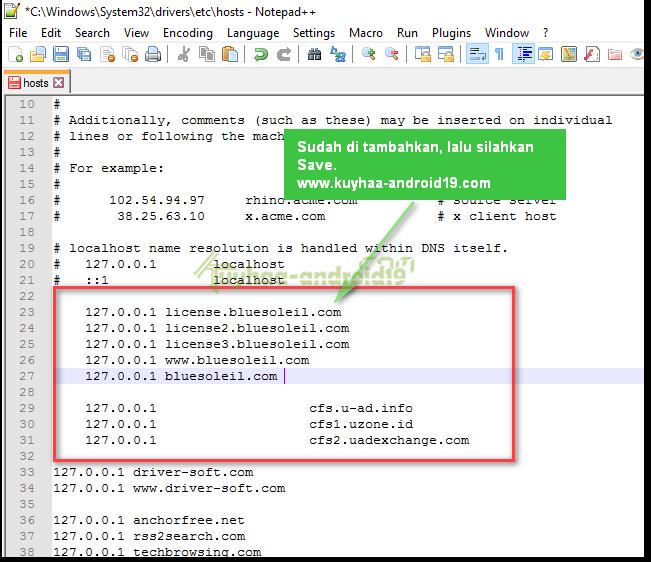Open the File menu
The image size is (651, 562).
[x=18, y=33]
